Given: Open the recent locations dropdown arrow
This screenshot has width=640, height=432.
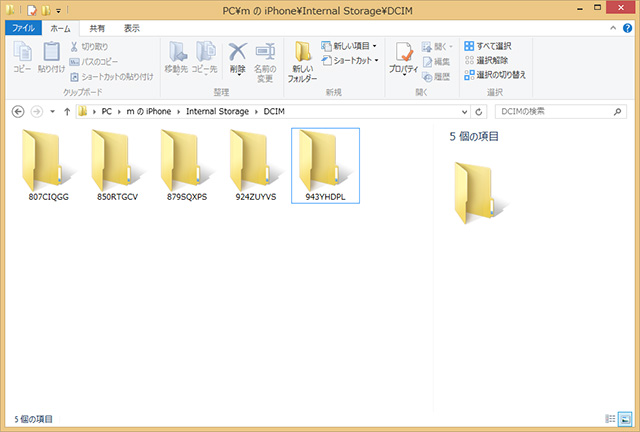Looking at the screenshot, I should click(53, 111).
